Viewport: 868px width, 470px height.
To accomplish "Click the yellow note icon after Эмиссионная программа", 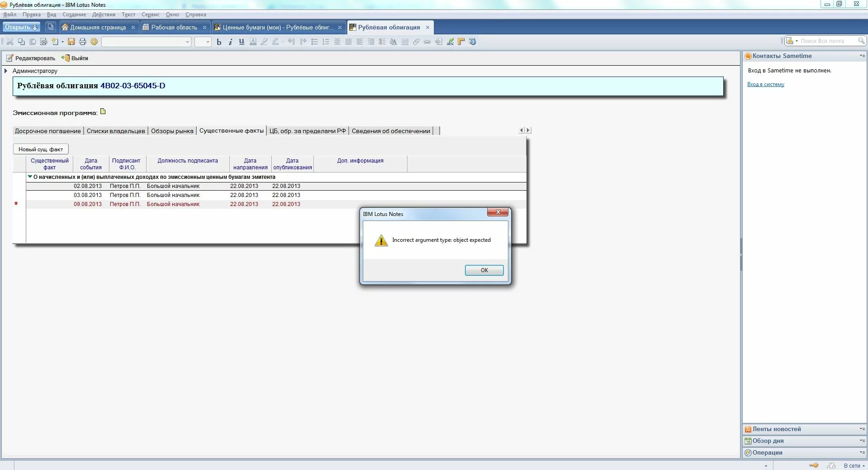I will pos(103,111).
